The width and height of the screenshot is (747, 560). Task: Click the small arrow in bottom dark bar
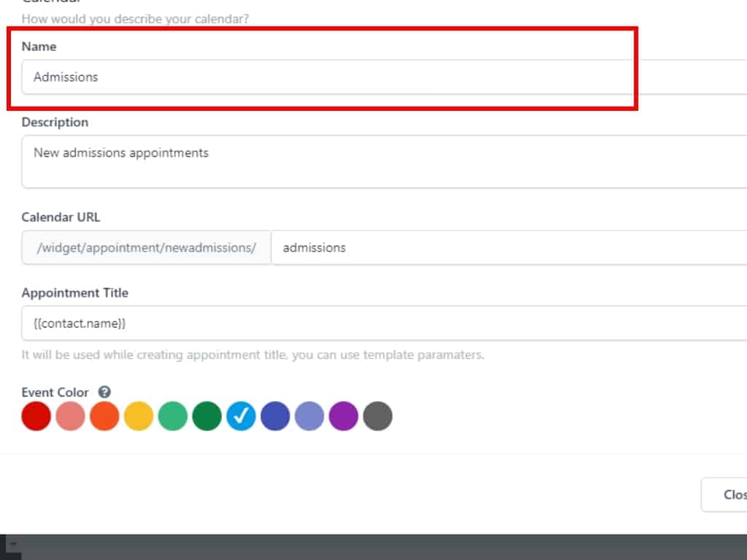(12, 545)
